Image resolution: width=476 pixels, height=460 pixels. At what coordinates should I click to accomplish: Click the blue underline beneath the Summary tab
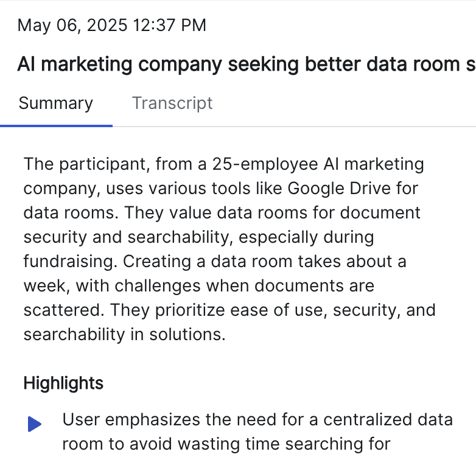point(56,125)
